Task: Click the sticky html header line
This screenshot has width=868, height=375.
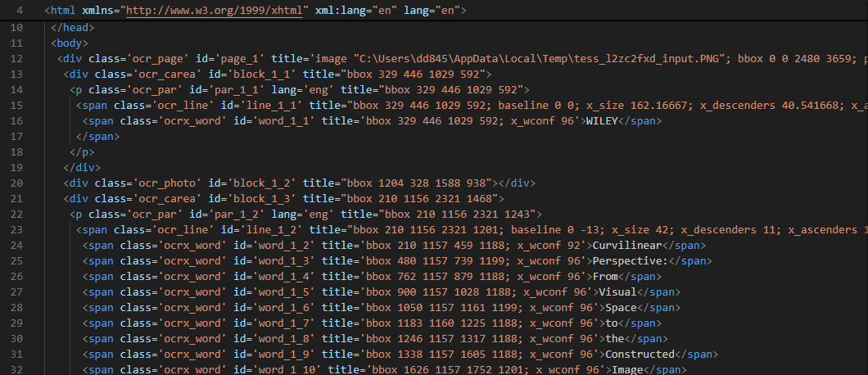Action: click(x=434, y=11)
